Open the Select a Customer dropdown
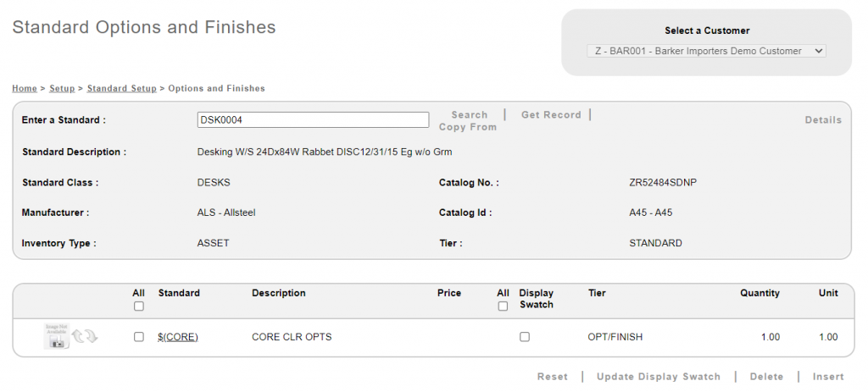Image resolution: width=868 pixels, height=392 pixels. [706, 51]
